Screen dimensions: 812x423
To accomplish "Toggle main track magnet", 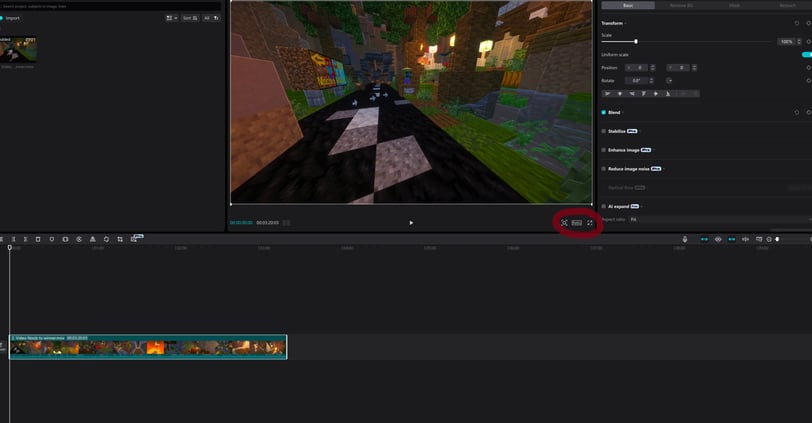I will (704, 239).
